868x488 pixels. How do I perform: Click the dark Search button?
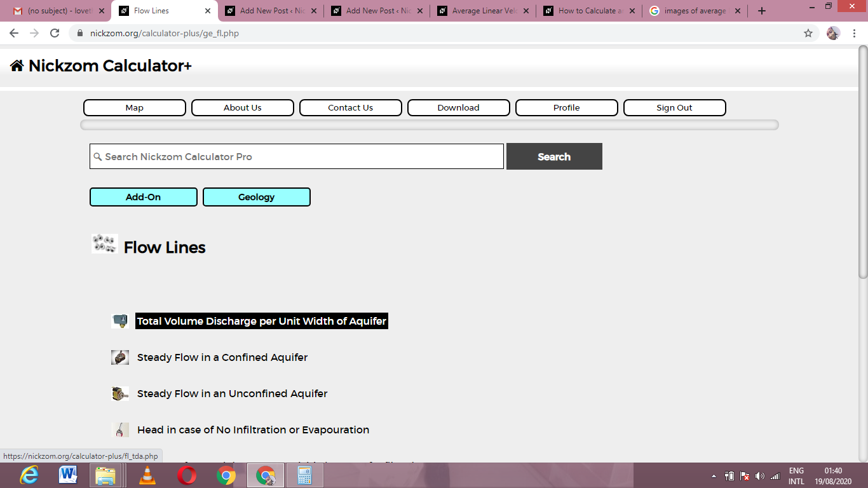[554, 156]
